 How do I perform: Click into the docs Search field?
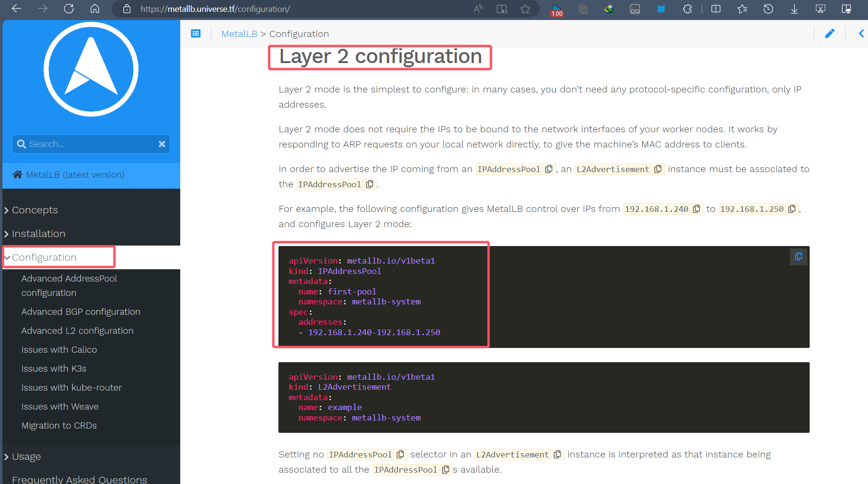(91, 144)
